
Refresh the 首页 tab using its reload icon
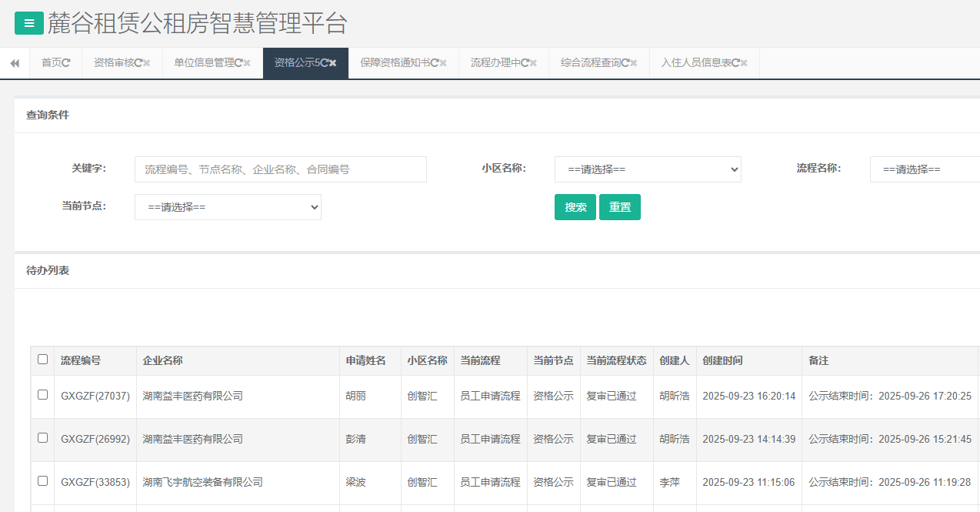[x=66, y=63]
